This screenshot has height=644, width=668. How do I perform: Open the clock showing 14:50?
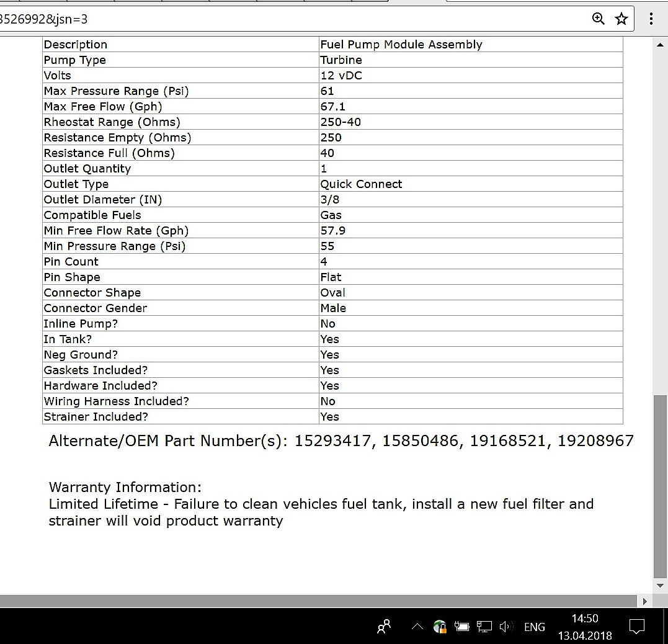point(584,627)
